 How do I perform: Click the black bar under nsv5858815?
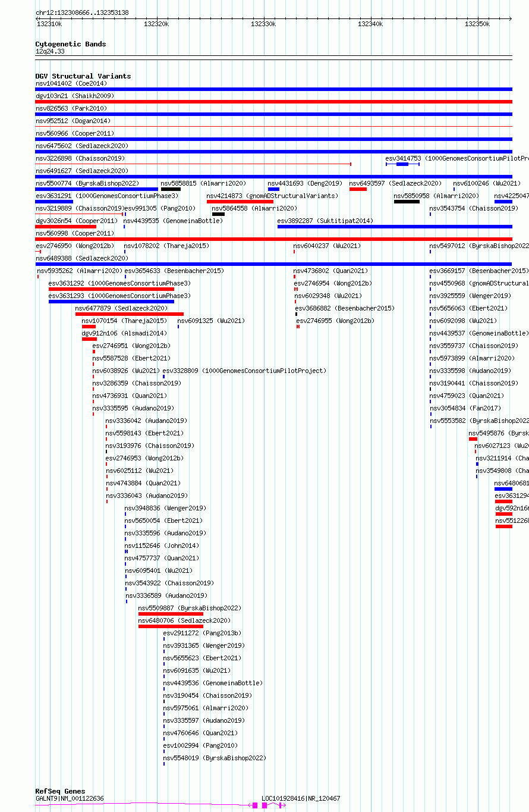pos(171,189)
